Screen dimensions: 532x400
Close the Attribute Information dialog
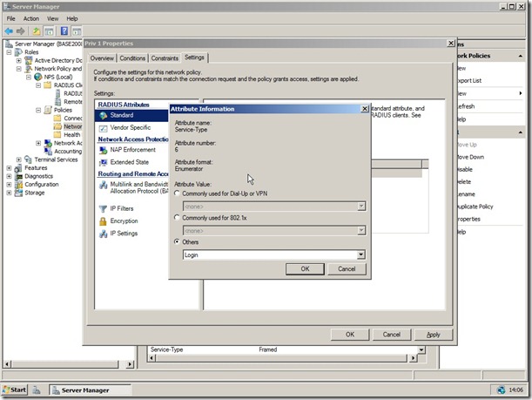coord(365,109)
